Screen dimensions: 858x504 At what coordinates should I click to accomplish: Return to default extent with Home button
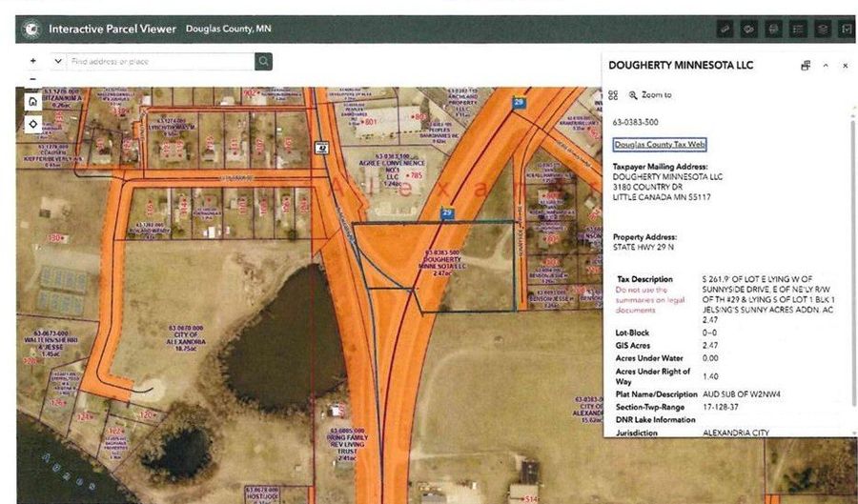[32, 102]
